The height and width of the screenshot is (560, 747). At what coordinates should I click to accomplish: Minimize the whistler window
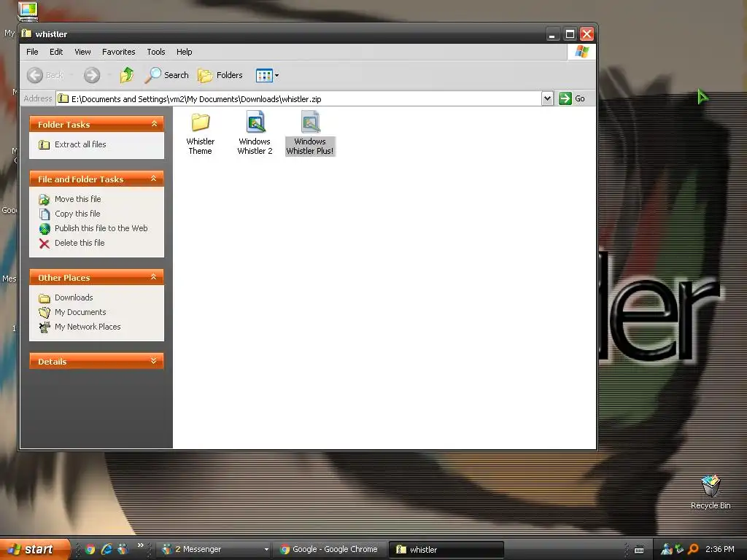pos(553,34)
